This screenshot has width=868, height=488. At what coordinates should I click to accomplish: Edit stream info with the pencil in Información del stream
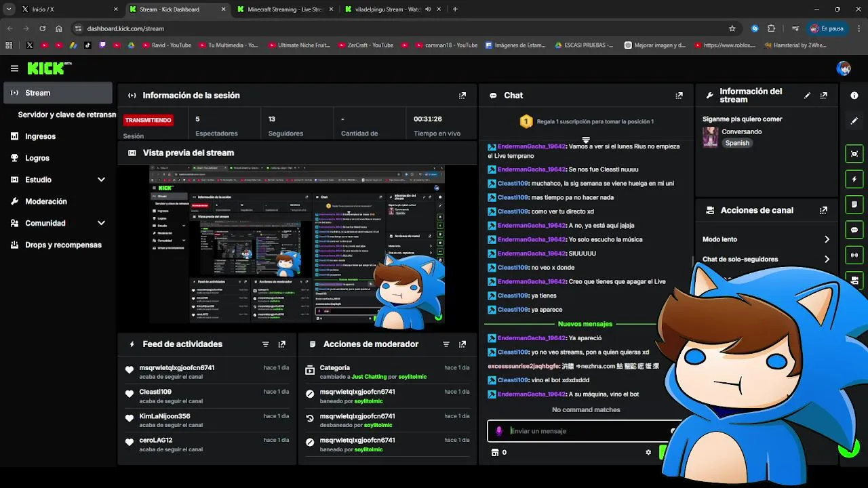[x=807, y=96]
